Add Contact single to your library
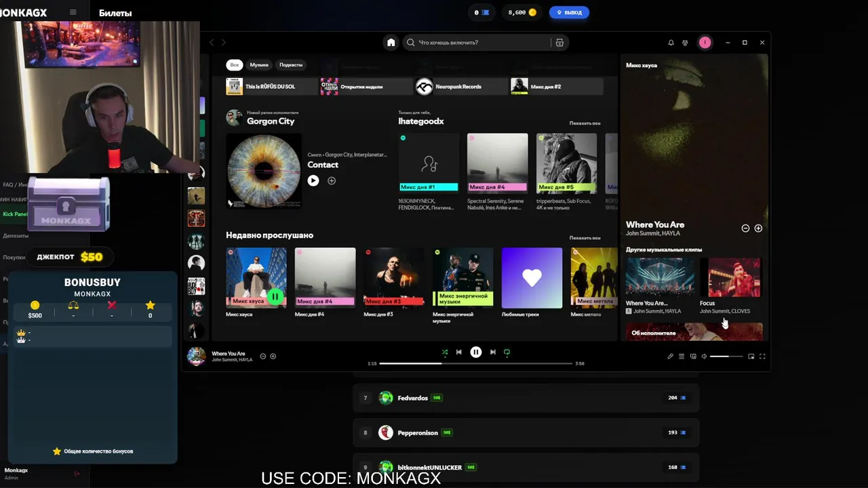This screenshot has height=488, width=868. click(x=332, y=180)
